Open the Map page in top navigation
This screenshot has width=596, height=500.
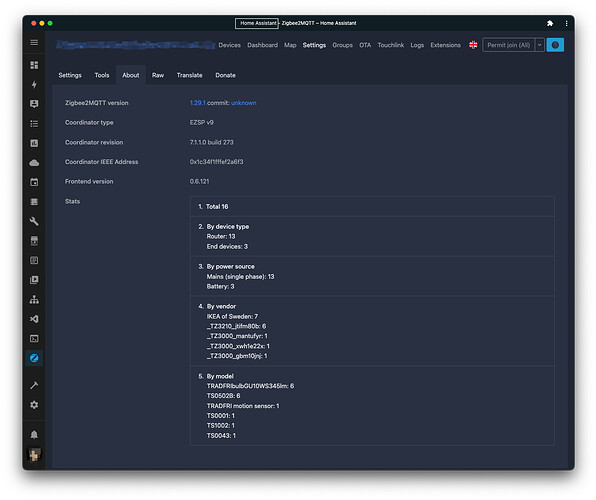290,45
